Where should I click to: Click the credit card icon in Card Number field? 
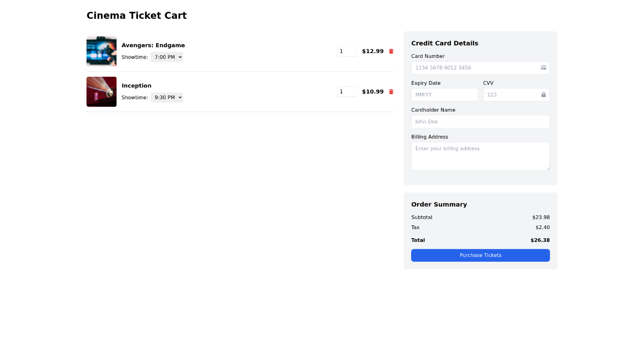click(x=543, y=68)
